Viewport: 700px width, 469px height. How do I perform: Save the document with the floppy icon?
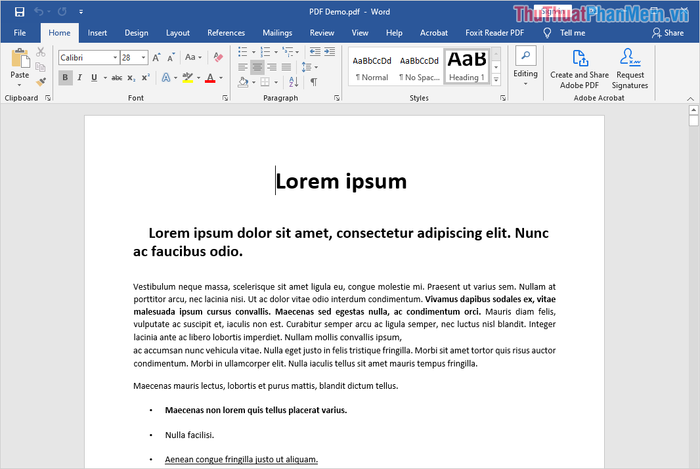(x=19, y=12)
